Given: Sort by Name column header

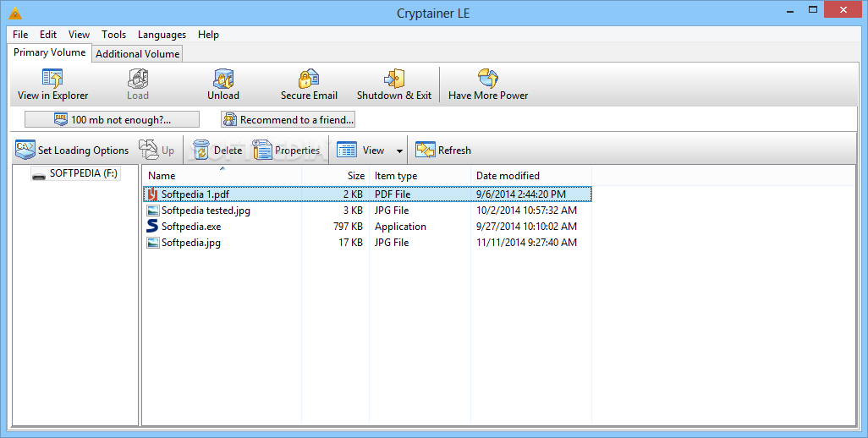Looking at the screenshot, I should click(x=222, y=175).
